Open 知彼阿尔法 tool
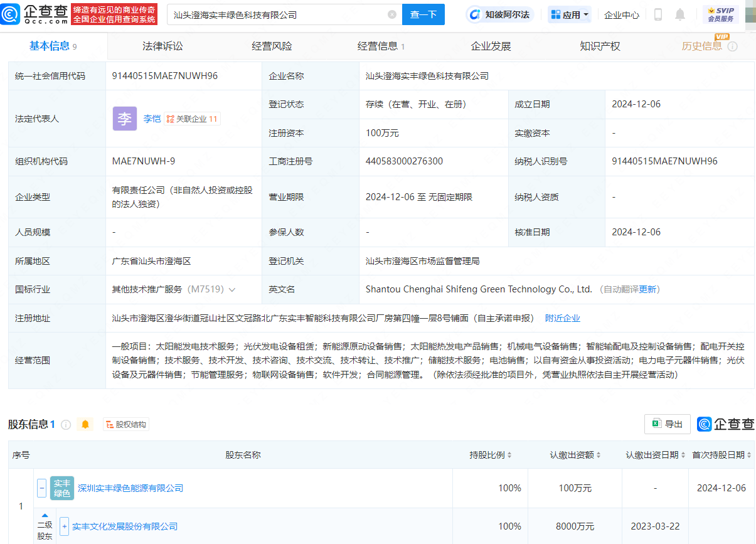 pos(500,14)
